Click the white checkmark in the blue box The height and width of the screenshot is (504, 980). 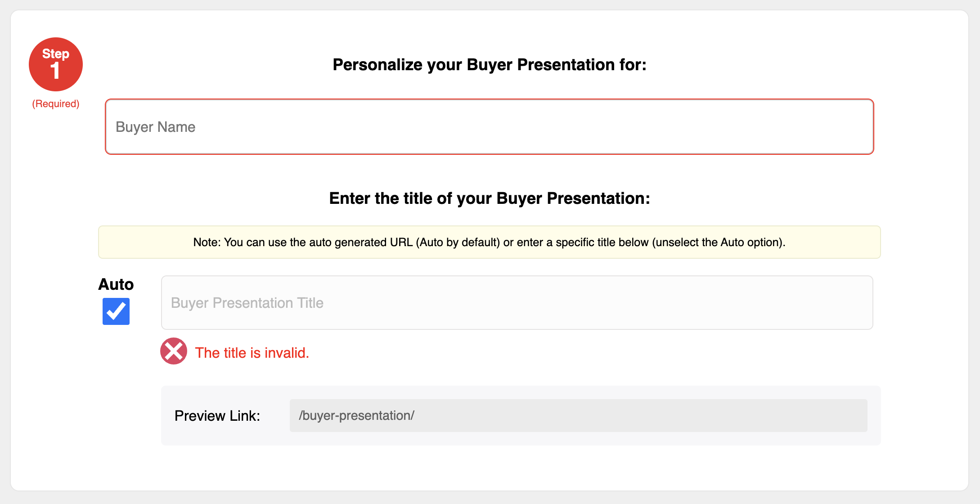(x=116, y=310)
